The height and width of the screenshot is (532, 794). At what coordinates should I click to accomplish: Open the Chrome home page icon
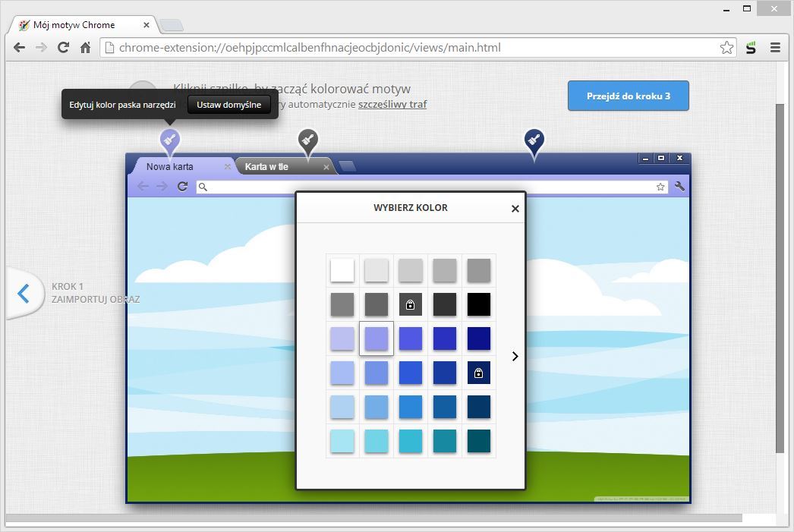pyautogui.click(x=86, y=48)
